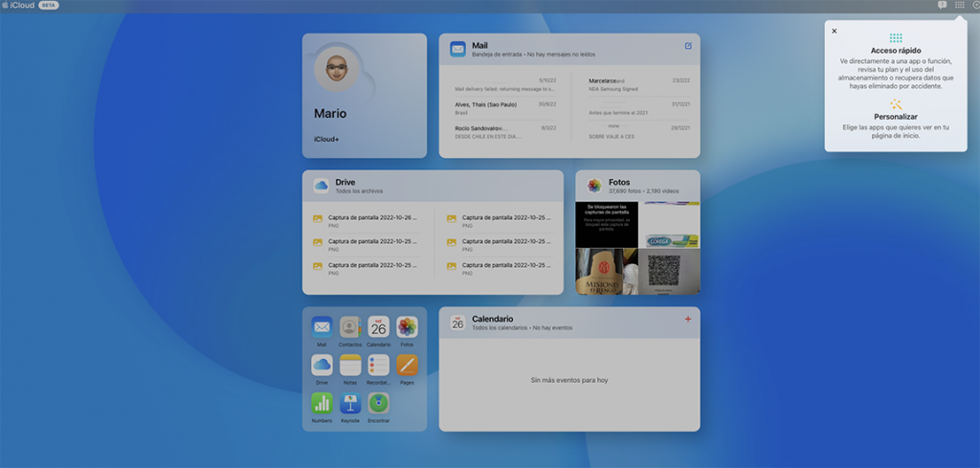980x468 pixels.
Task: Click the iCloud logo in top bar
Action: coord(18,5)
